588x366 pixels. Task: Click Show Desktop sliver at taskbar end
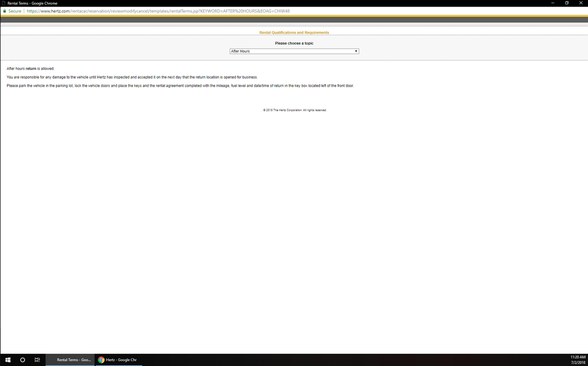pos(587,360)
